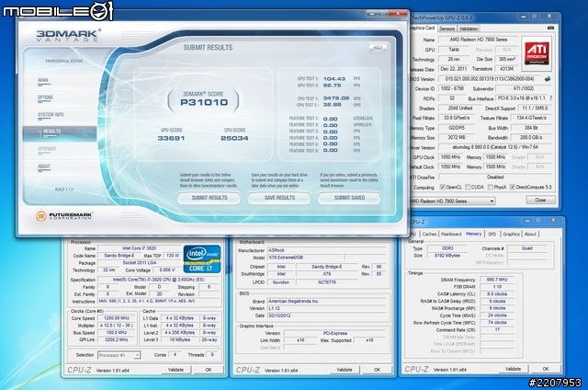This screenshot has width=588, height=390.
Task: Click the X79 Extreme6/GB model field
Action: 304,258
